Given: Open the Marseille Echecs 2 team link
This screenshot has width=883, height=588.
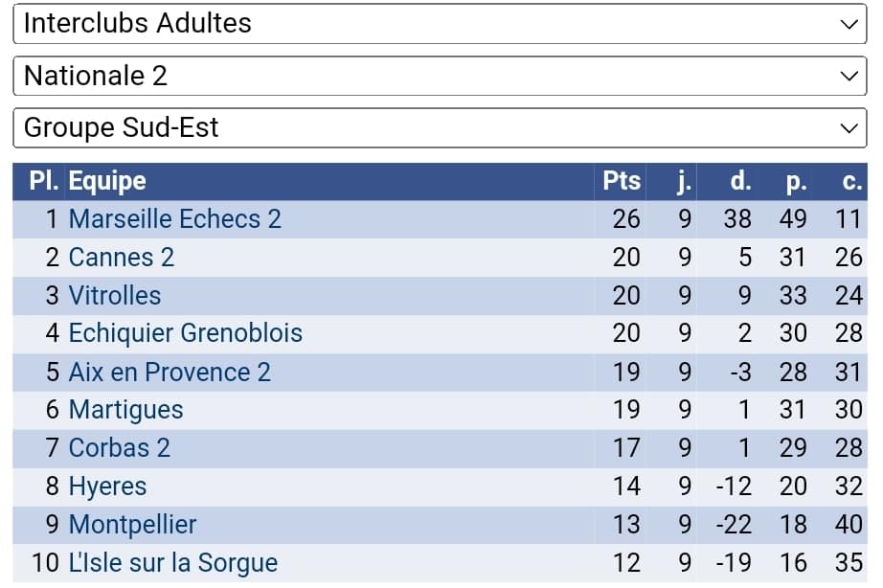Looking at the screenshot, I should (175, 219).
